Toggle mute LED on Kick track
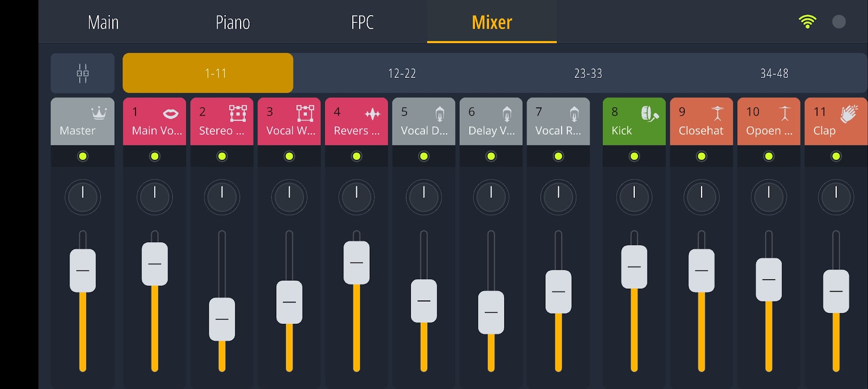 point(634,156)
